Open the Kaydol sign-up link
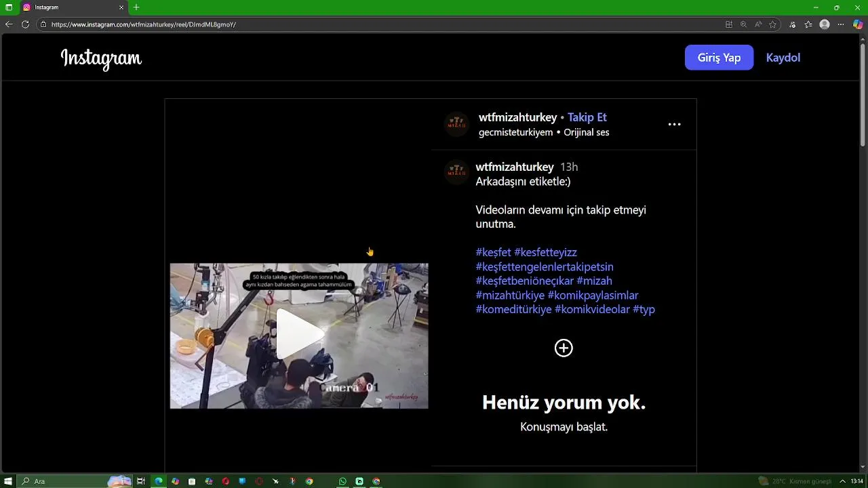 pyautogui.click(x=783, y=58)
